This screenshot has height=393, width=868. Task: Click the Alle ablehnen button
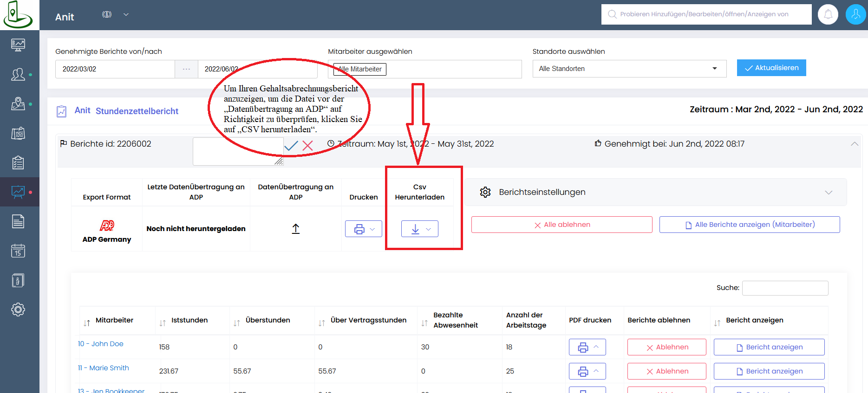pos(561,225)
